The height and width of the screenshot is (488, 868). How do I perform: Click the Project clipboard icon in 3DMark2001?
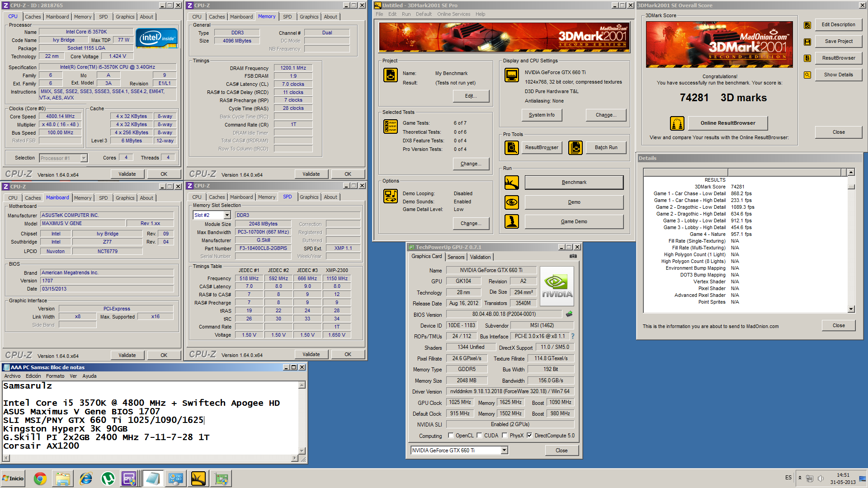coord(391,75)
